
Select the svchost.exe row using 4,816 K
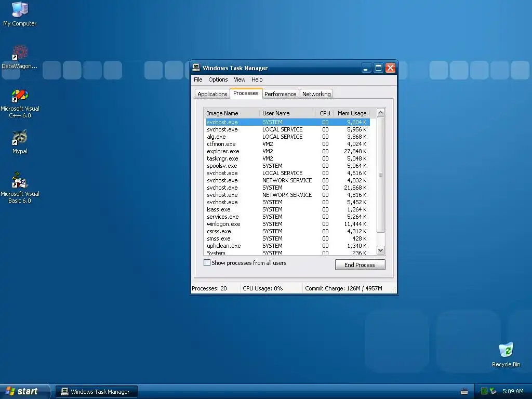coord(288,195)
